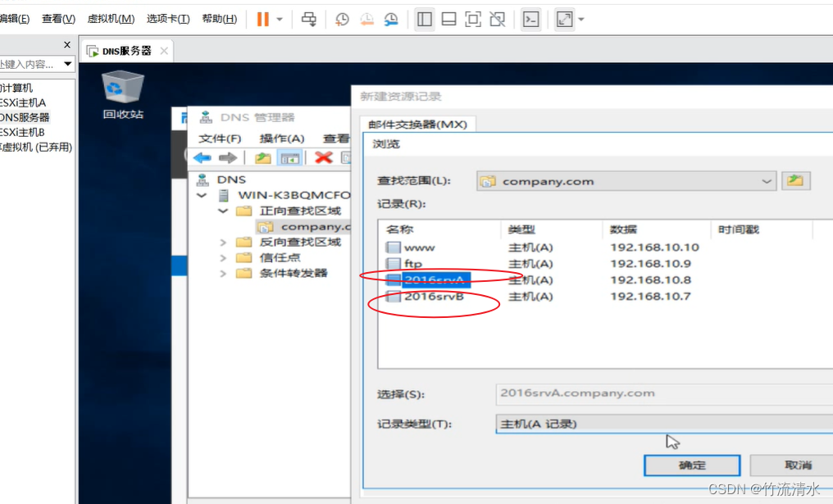Click the 192.168.10.7 data cell

(650, 297)
